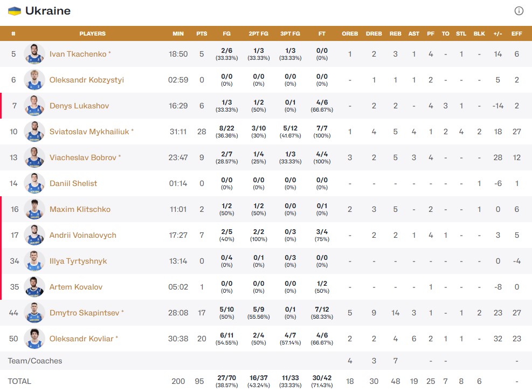Click the Ukraine team title
This screenshot has height=392, width=532.
(x=48, y=11)
